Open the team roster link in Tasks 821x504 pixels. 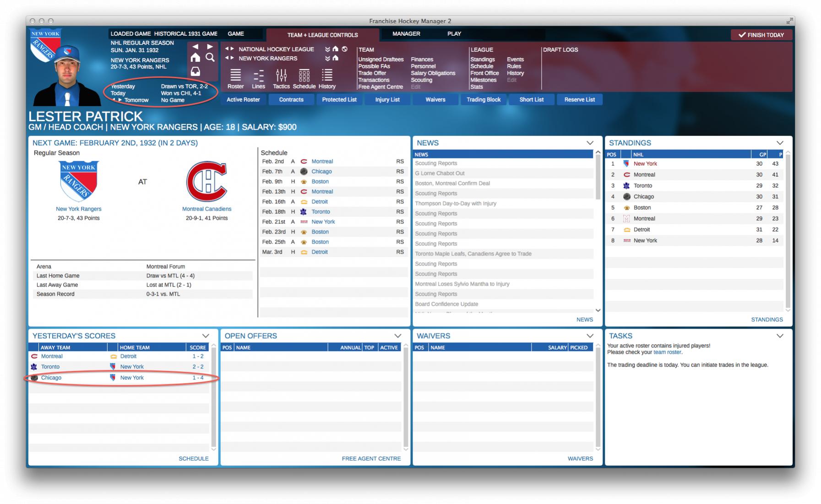tap(667, 352)
